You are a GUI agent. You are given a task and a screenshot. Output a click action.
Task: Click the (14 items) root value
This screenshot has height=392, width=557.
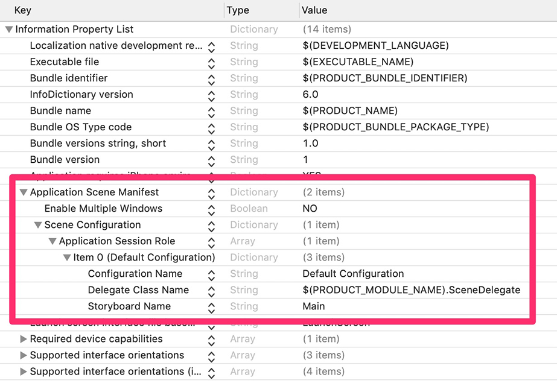[327, 30]
